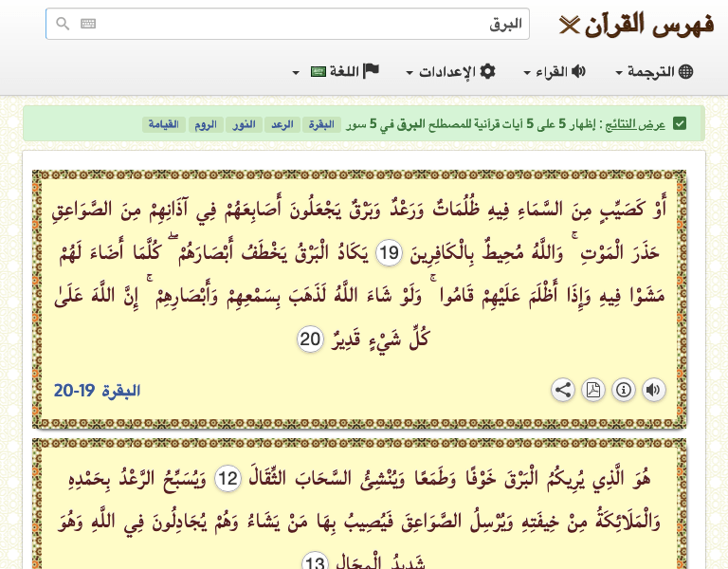This screenshot has width=728, height=569.
Task: Choose the النور surah tag
Action: pos(244,124)
